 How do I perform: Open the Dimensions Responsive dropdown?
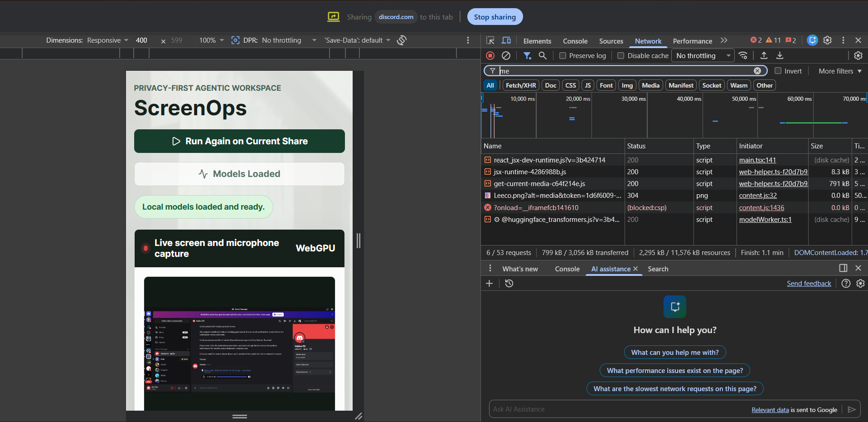click(107, 40)
